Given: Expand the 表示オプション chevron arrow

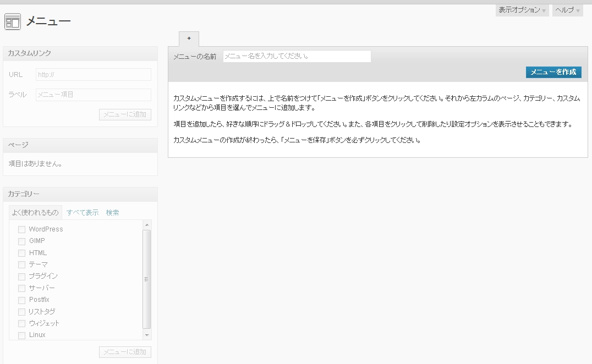Looking at the screenshot, I should tap(543, 10).
